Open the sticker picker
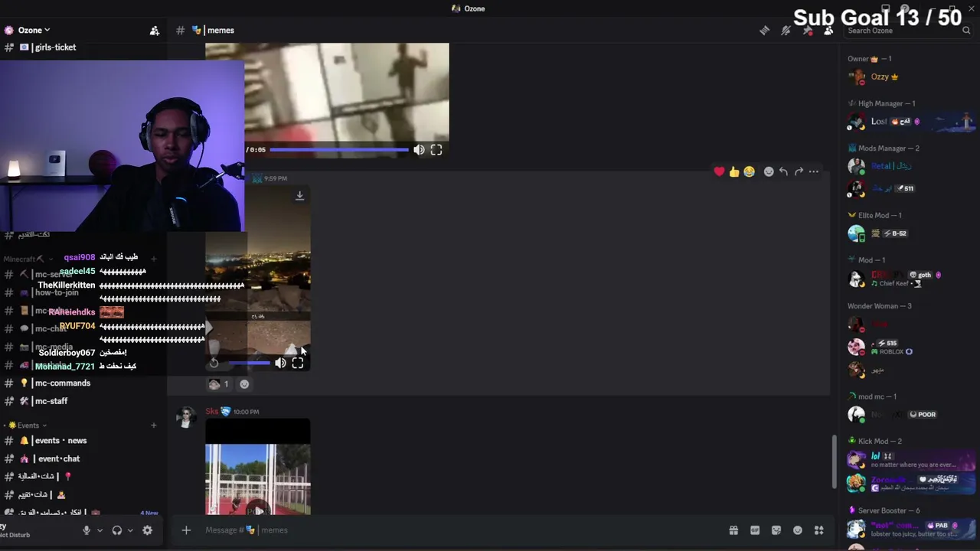The height and width of the screenshot is (551, 980). coord(776,530)
